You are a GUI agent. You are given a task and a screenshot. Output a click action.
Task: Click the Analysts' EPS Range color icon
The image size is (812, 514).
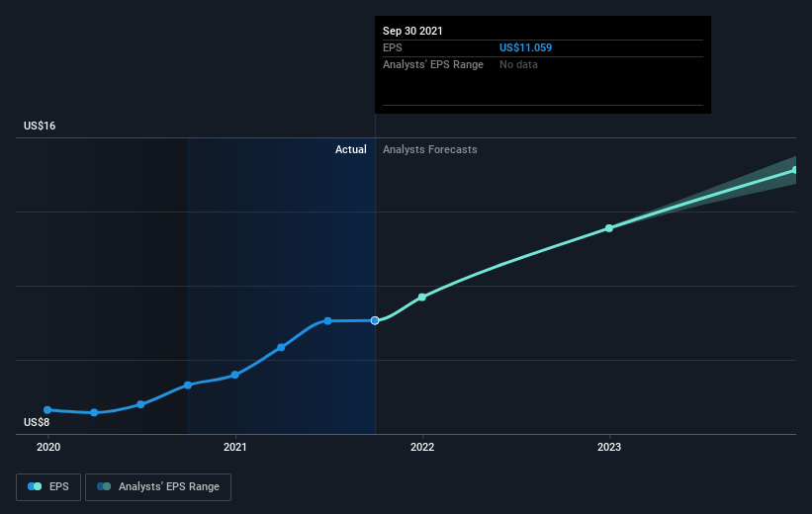(x=104, y=486)
